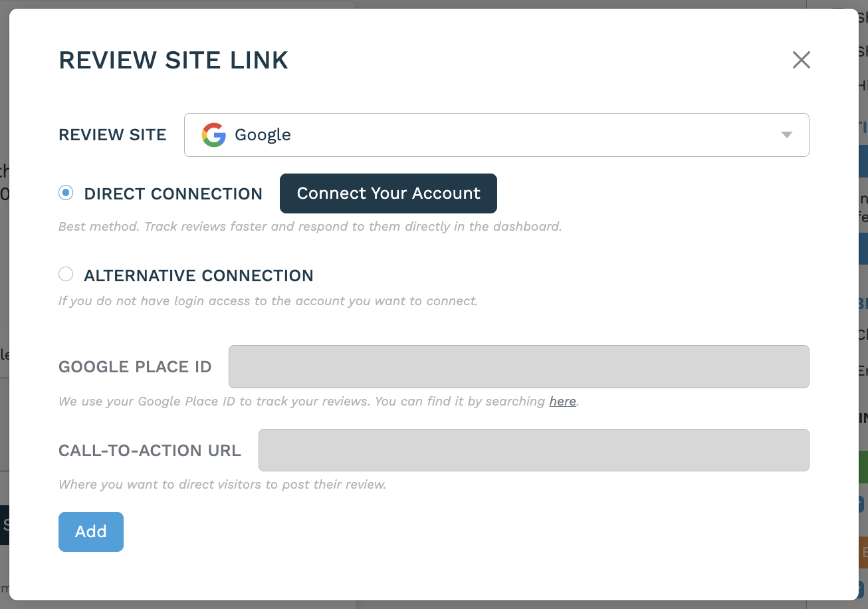Click the ALTERNATIVE CONNECTION label text
868x609 pixels.
click(x=198, y=276)
